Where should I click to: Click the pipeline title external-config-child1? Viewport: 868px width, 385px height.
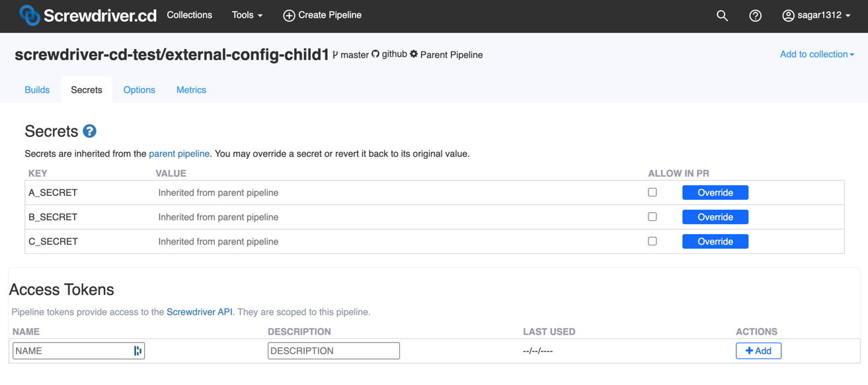click(x=172, y=55)
